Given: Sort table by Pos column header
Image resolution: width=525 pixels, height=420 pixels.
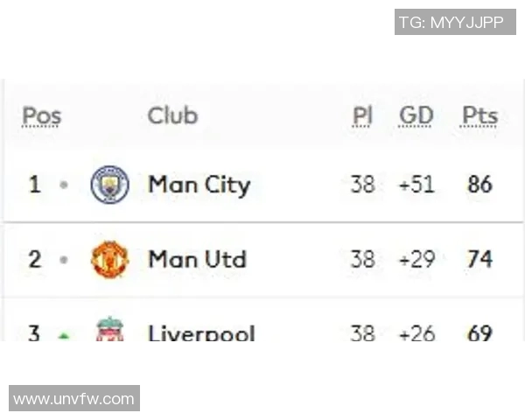Looking at the screenshot, I should pos(41,115).
